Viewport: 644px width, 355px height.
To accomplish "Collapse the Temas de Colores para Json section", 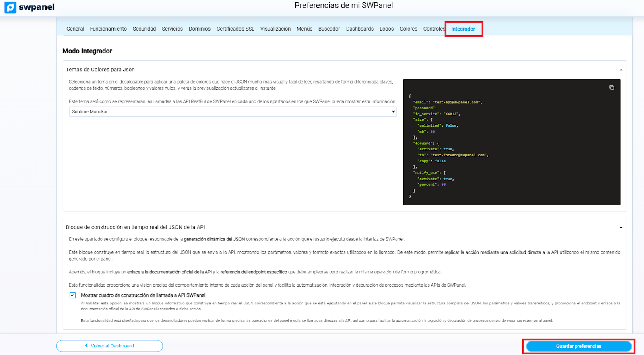I will click(x=621, y=70).
